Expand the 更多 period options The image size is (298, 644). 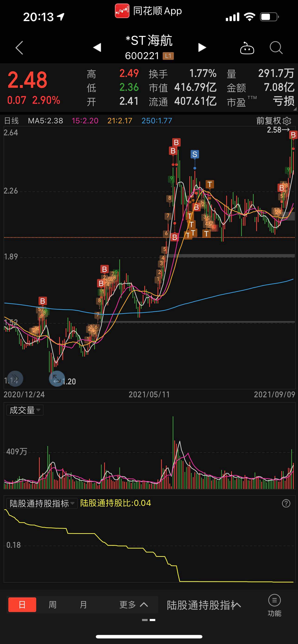point(134,605)
